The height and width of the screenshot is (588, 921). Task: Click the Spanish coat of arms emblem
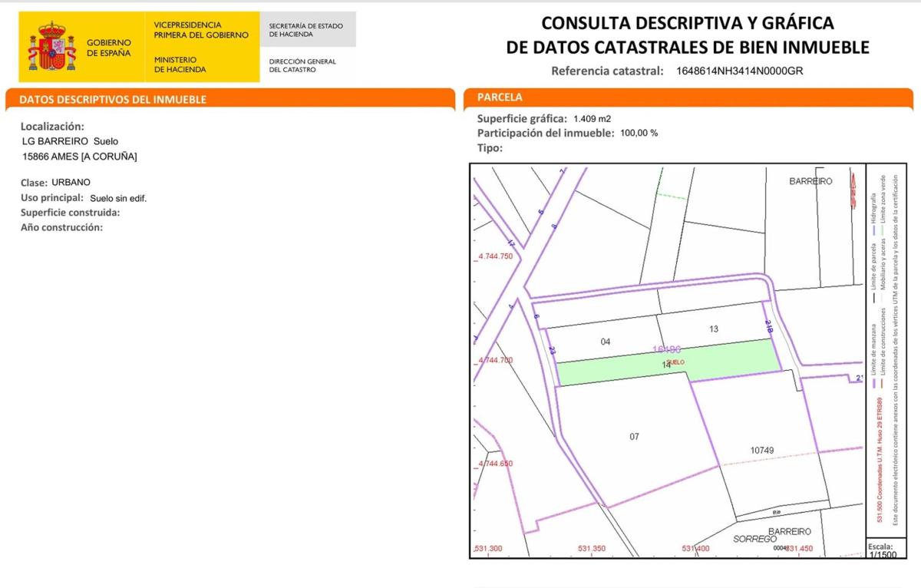(x=52, y=48)
